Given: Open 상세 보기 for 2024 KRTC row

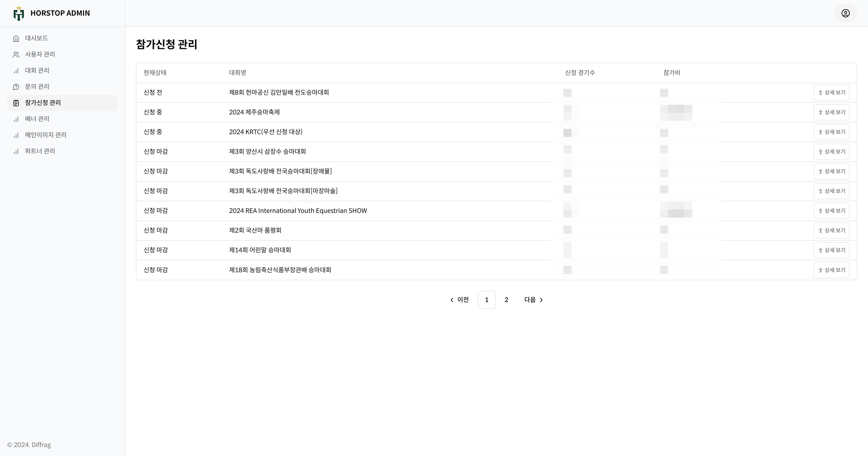Looking at the screenshot, I should click(831, 132).
